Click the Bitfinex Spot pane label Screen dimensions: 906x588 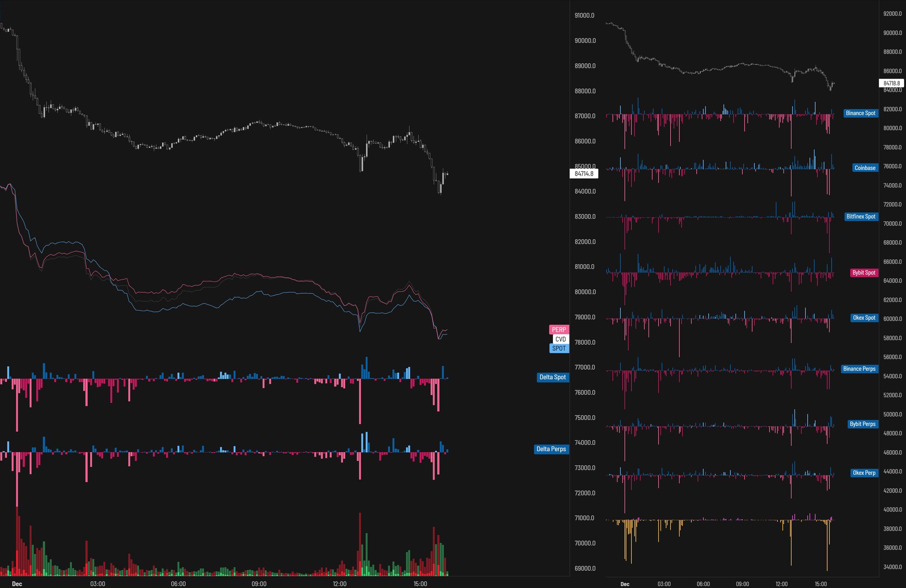pyautogui.click(x=860, y=216)
